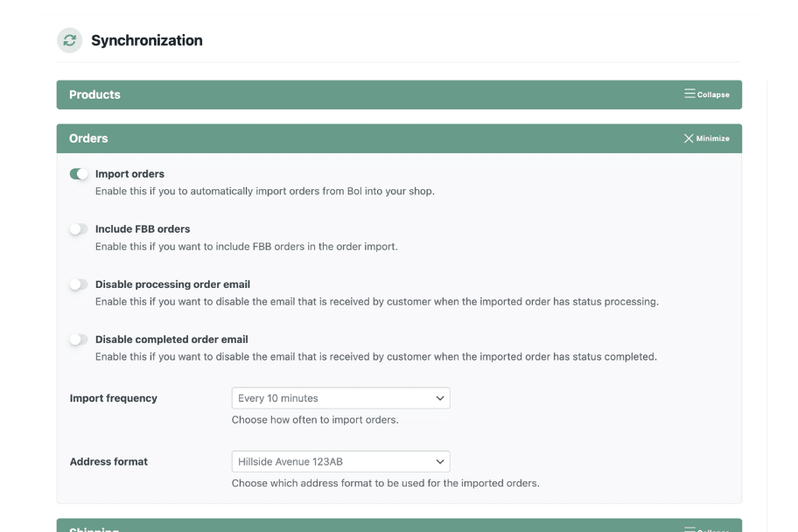Click the hamburger icon next to Collapse on Products

click(x=690, y=94)
